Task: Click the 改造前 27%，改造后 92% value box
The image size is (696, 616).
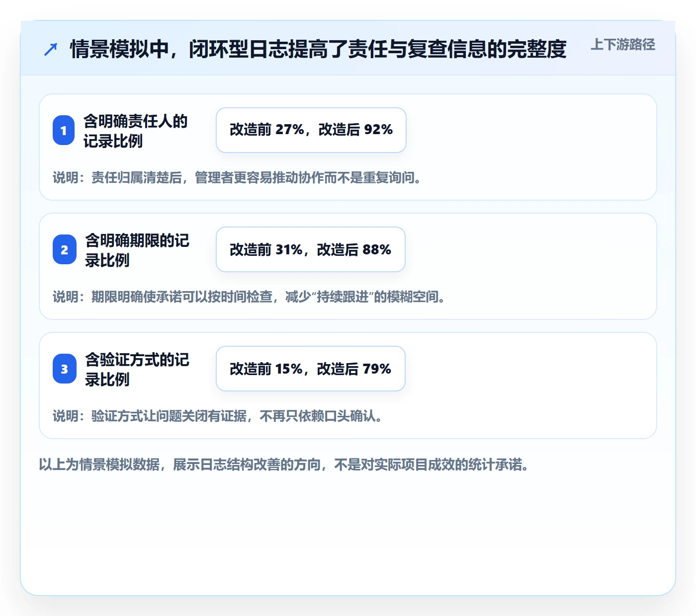Action: click(311, 130)
